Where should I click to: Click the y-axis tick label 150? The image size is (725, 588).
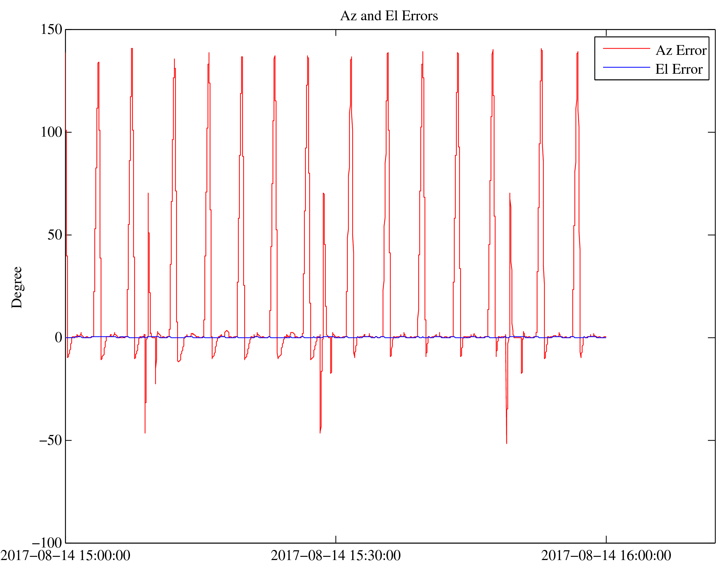pos(51,29)
